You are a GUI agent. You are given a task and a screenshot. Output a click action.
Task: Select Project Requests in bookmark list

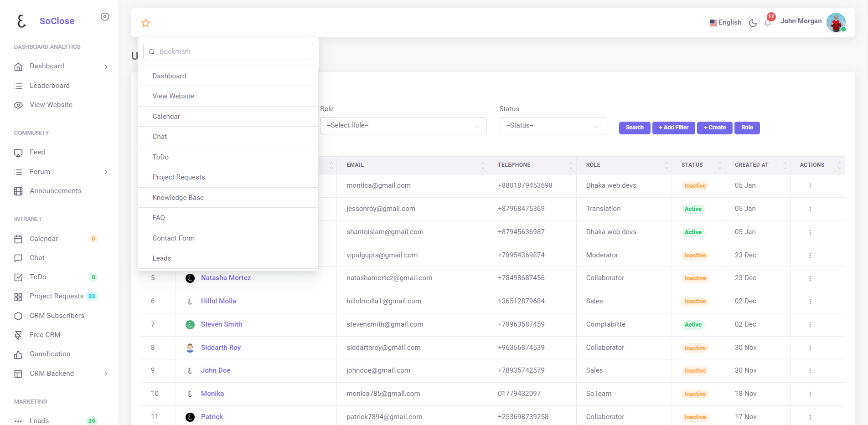coord(228,177)
